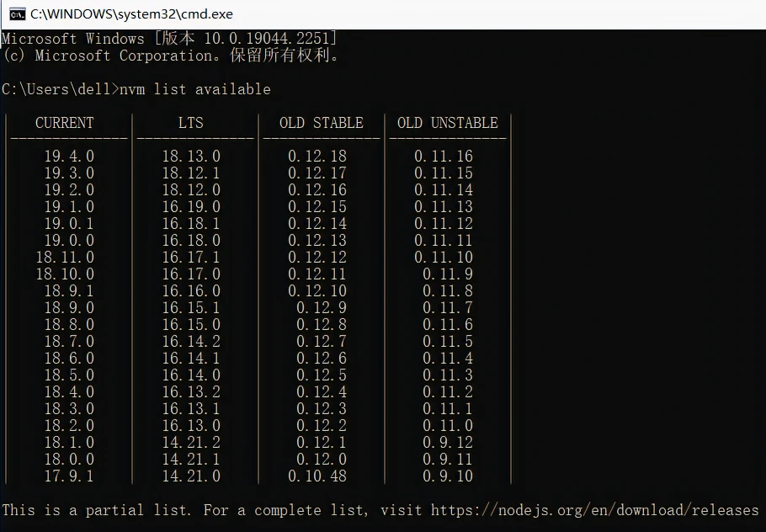
Task: Click version 0.10.48 in OLD STABLE
Action: click(317, 476)
